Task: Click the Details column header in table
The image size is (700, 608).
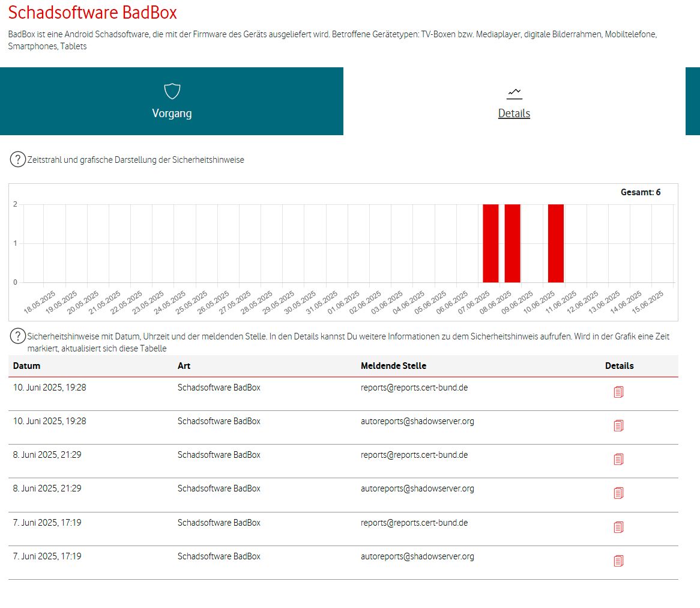Action: (619, 366)
